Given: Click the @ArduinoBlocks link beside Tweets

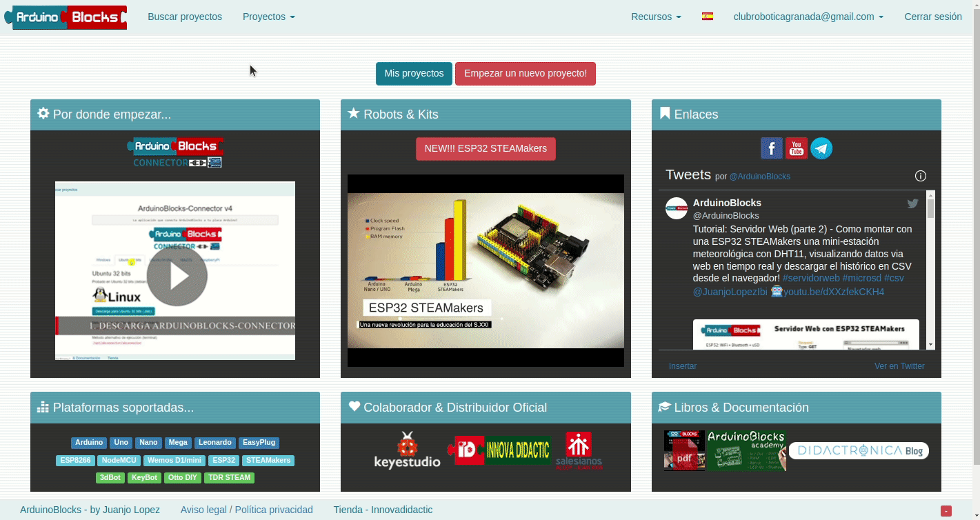Looking at the screenshot, I should pyautogui.click(x=760, y=177).
